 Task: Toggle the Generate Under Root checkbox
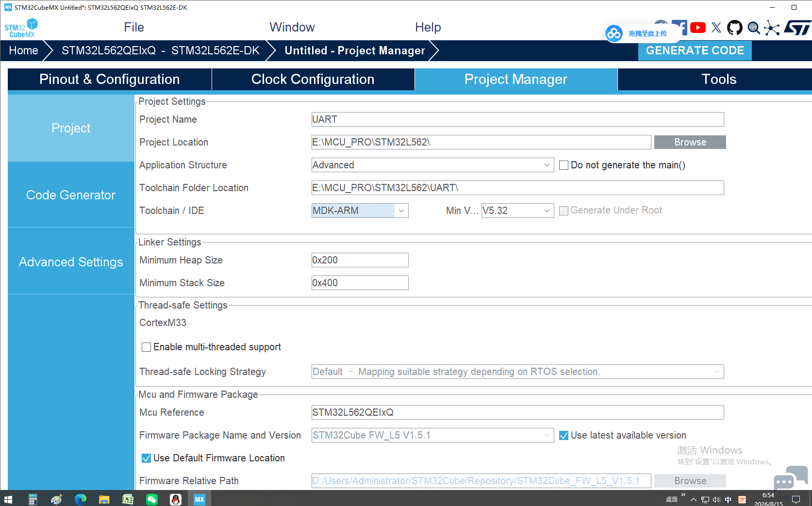coord(563,211)
